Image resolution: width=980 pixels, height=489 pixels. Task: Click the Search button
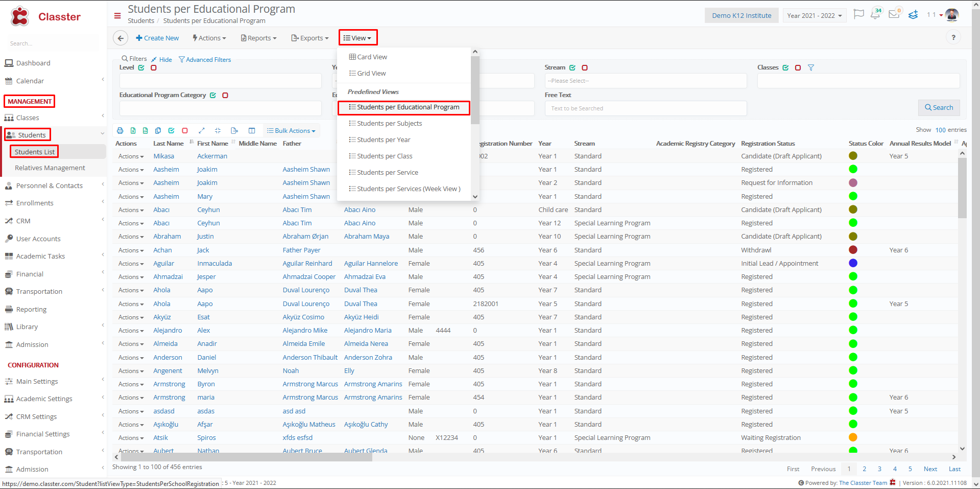[x=939, y=107]
